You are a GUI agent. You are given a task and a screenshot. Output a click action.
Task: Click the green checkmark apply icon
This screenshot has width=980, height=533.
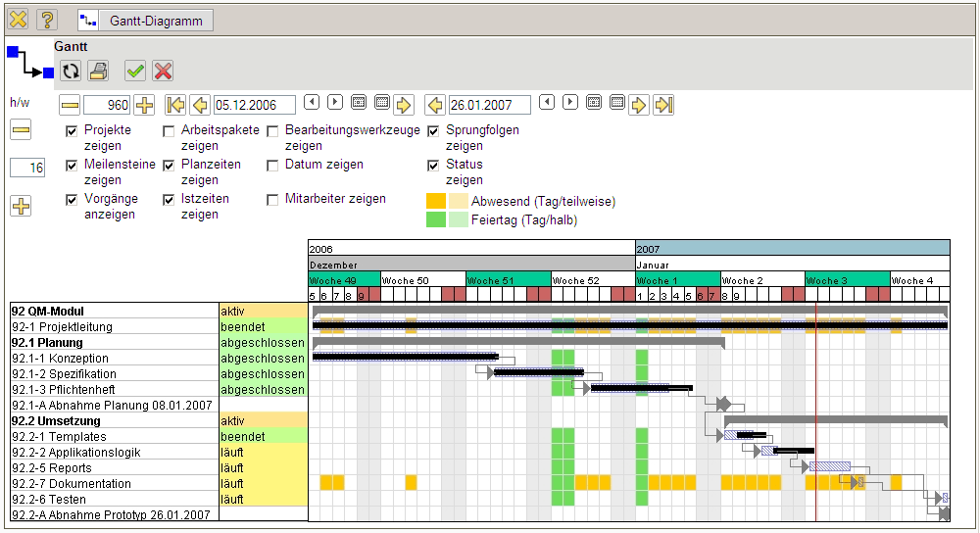(x=135, y=71)
